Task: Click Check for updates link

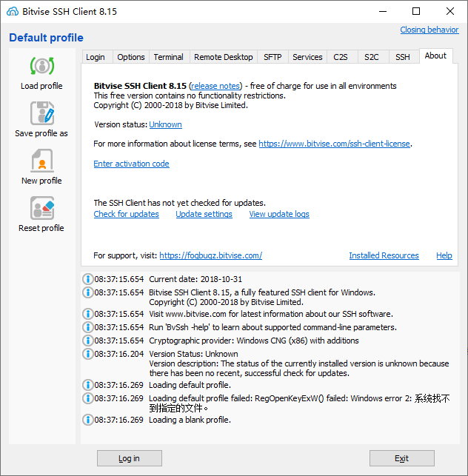Action: pyautogui.click(x=126, y=214)
